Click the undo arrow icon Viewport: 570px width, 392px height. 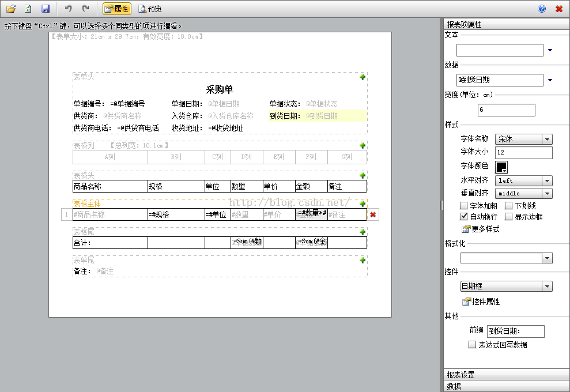tap(68, 9)
